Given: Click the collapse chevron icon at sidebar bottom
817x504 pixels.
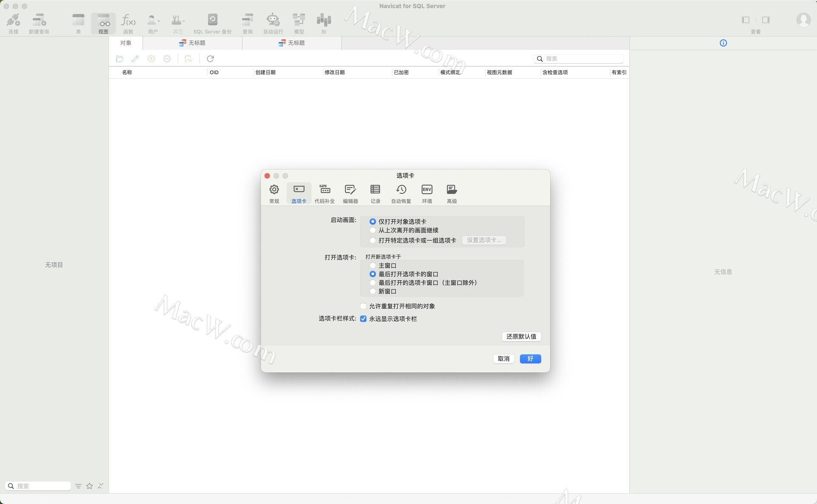Looking at the screenshot, I should coord(100,486).
